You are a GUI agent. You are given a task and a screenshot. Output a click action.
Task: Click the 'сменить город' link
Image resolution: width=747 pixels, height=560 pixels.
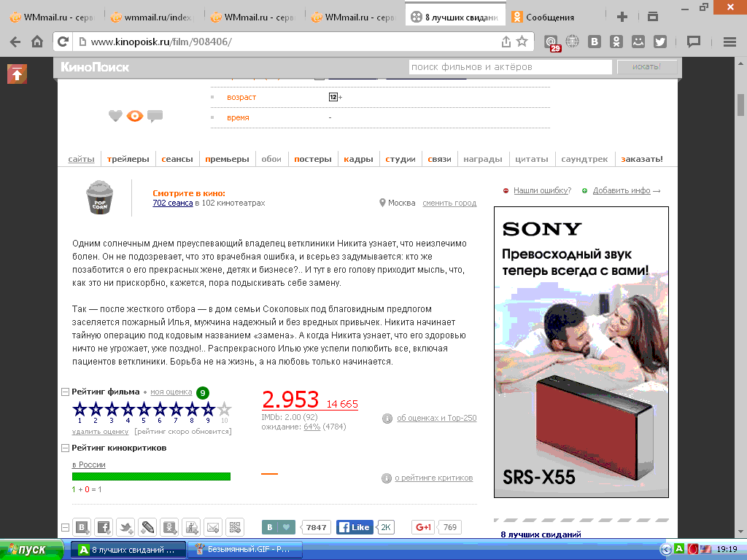click(x=449, y=203)
